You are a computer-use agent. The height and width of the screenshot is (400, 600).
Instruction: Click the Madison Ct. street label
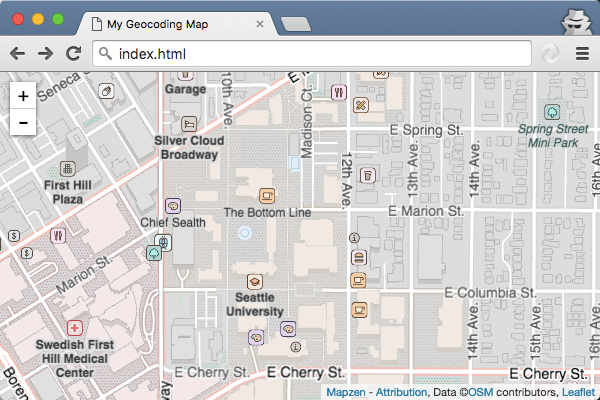coord(307,123)
